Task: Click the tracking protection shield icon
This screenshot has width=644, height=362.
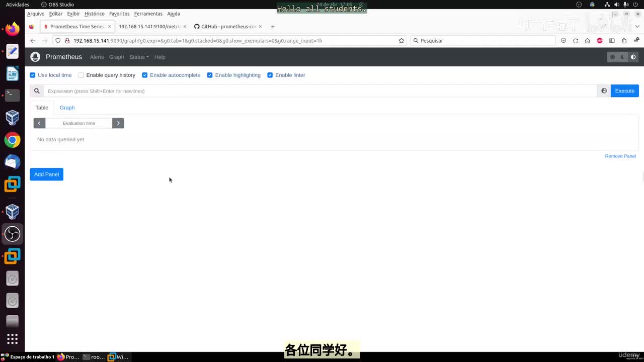Action: [x=58, y=41]
